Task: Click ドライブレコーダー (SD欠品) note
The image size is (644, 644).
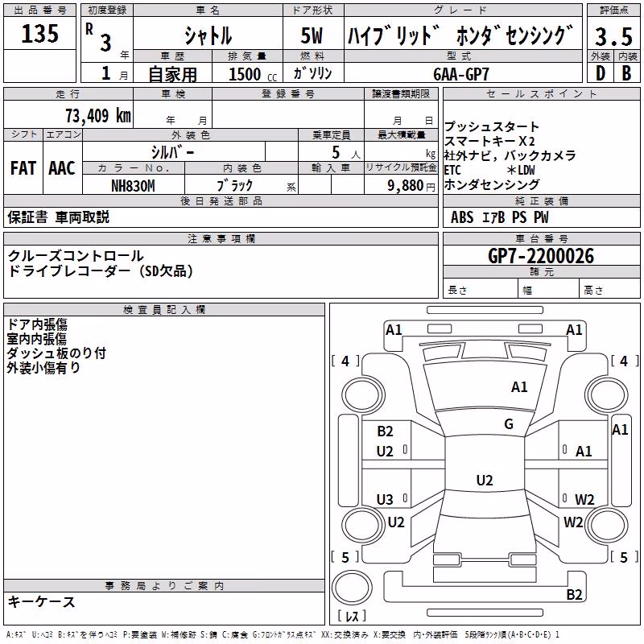Action: (x=100, y=271)
